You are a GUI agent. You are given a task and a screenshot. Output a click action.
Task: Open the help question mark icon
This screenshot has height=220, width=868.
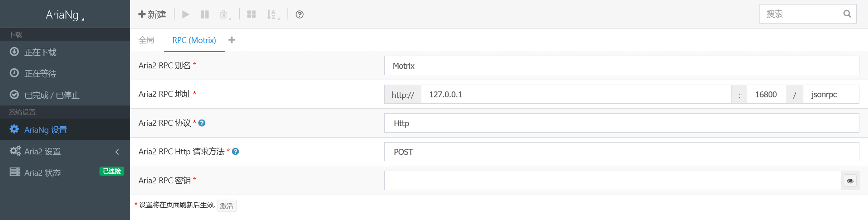[299, 14]
